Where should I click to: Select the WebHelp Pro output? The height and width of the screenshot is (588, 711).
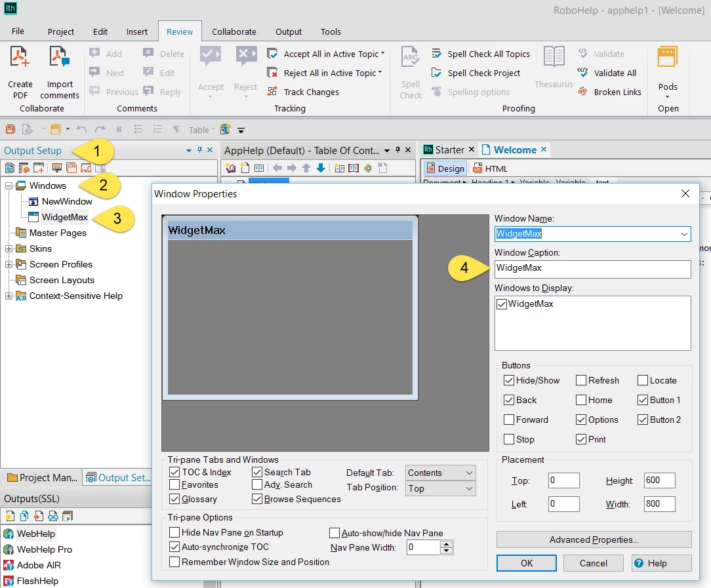[45, 549]
